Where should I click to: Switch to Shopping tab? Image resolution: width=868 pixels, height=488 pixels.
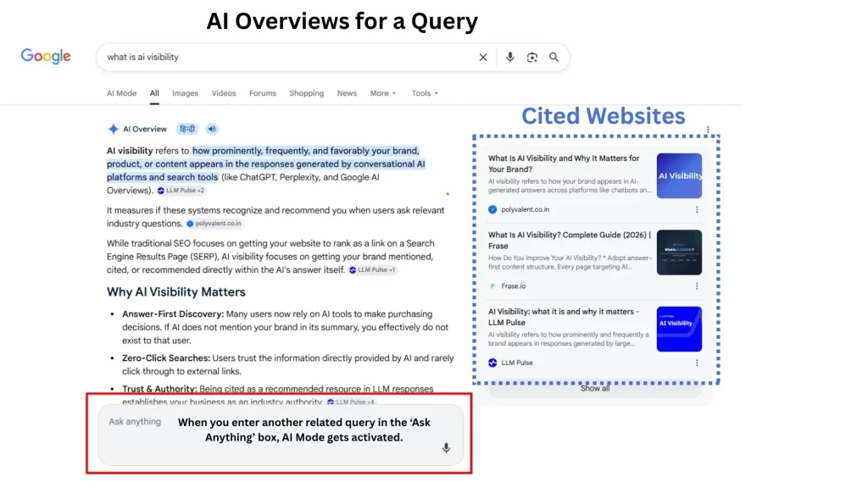pyautogui.click(x=306, y=93)
